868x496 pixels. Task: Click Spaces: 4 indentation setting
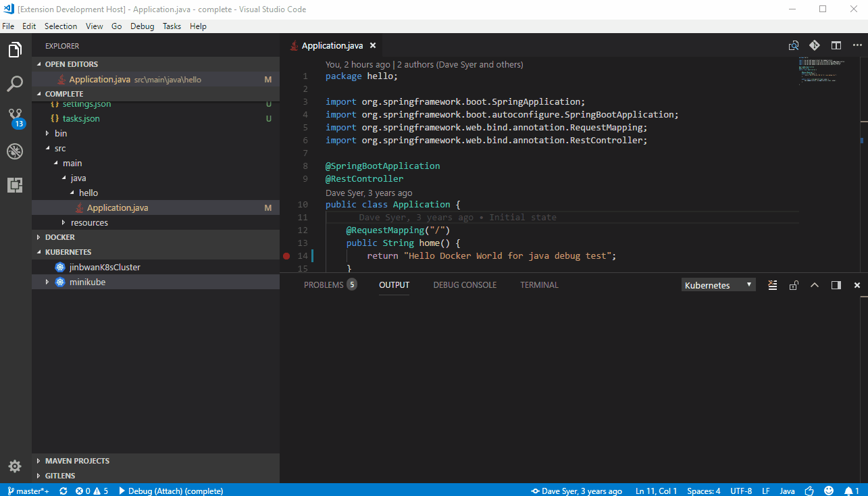[704, 491]
